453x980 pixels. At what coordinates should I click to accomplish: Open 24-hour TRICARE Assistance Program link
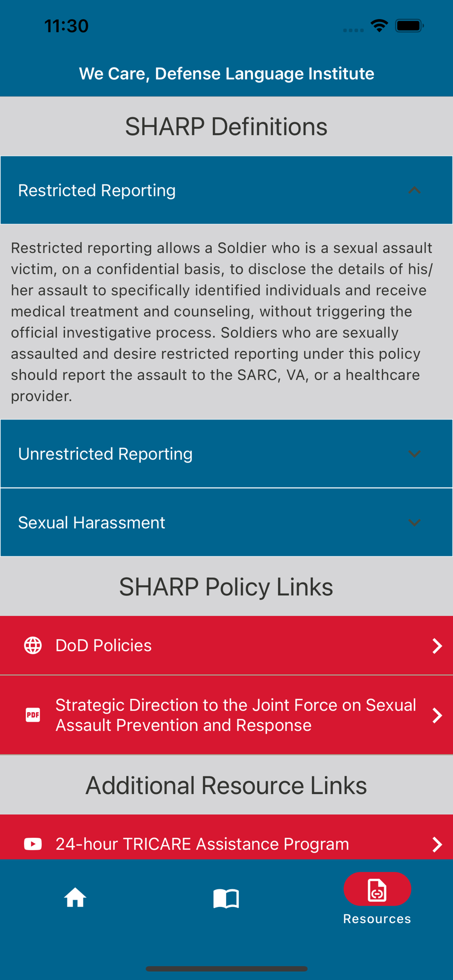226,837
